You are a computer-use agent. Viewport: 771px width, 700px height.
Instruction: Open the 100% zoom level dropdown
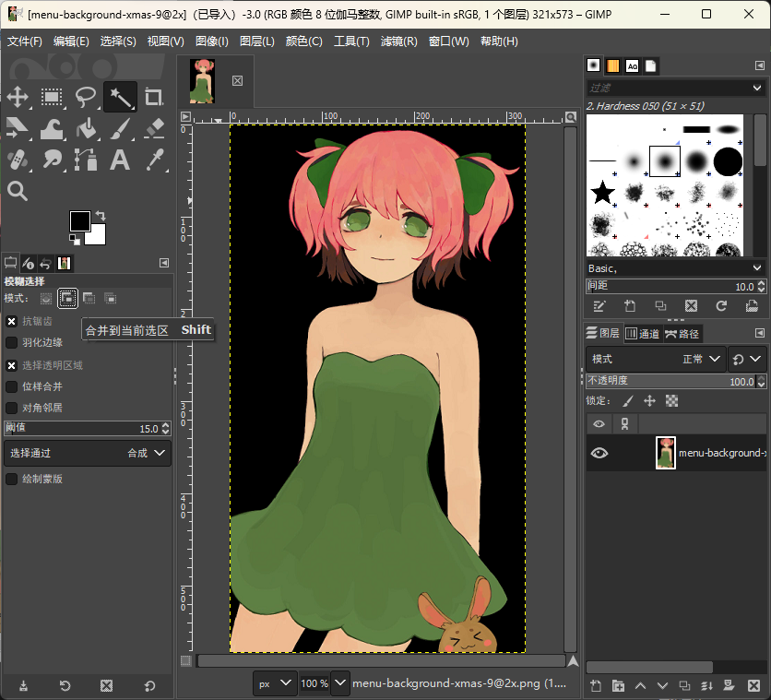click(x=340, y=683)
